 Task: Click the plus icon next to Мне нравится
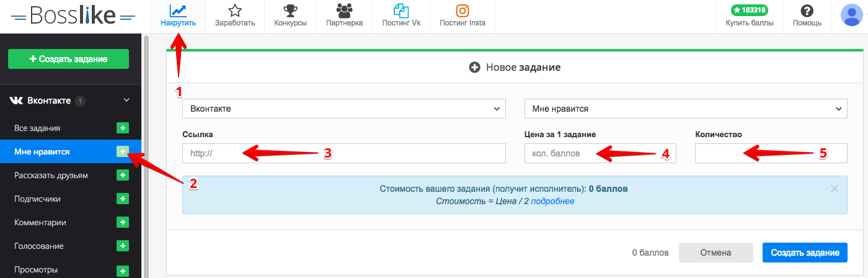(123, 151)
